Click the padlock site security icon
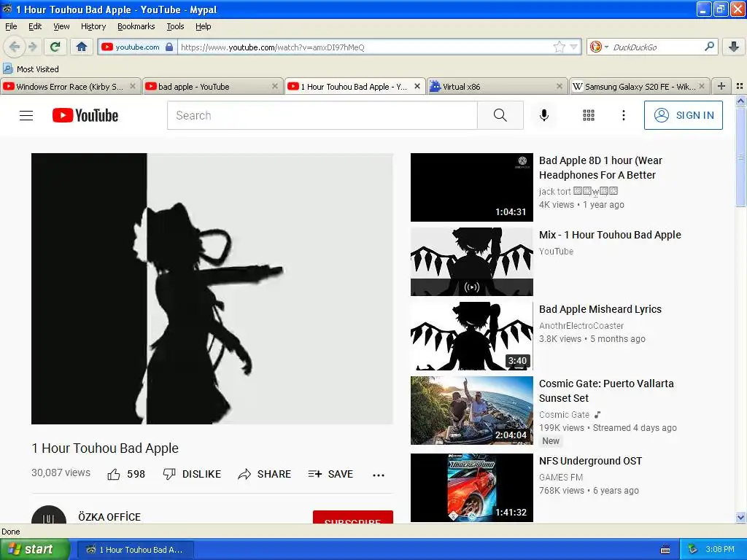 (169, 47)
